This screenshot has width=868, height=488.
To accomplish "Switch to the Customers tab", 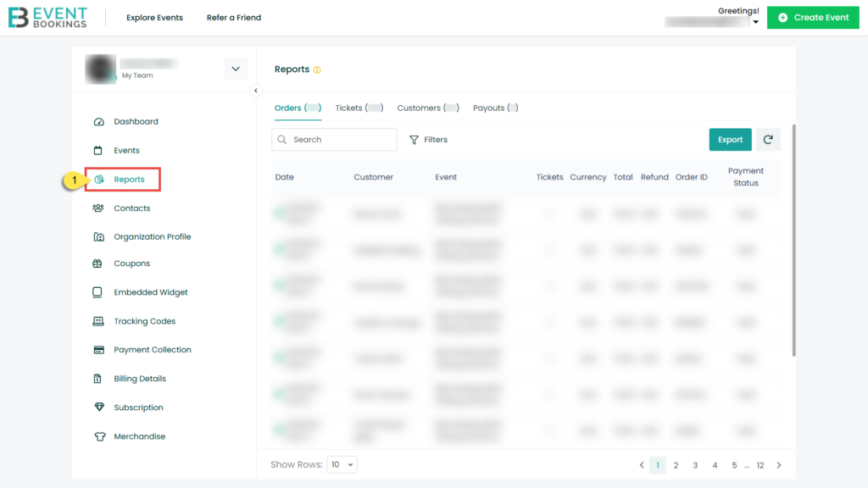I will (428, 108).
